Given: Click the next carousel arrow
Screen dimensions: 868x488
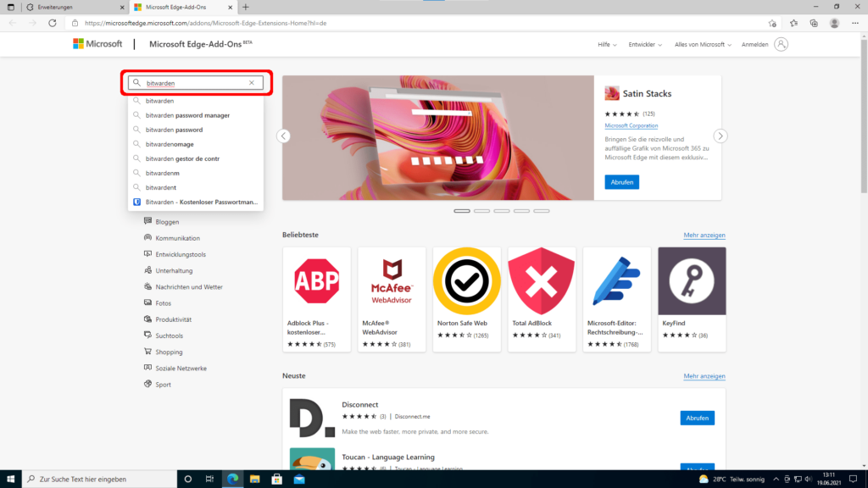Looking at the screenshot, I should [x=721, y=136].
